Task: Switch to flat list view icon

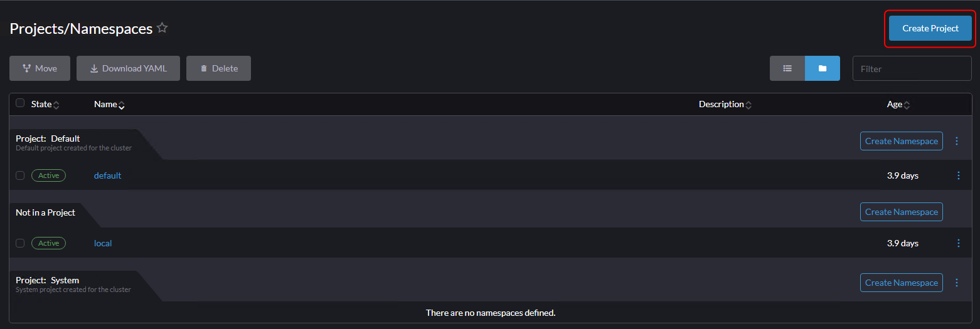Action: pyautogui.click(x=787, y=68)
